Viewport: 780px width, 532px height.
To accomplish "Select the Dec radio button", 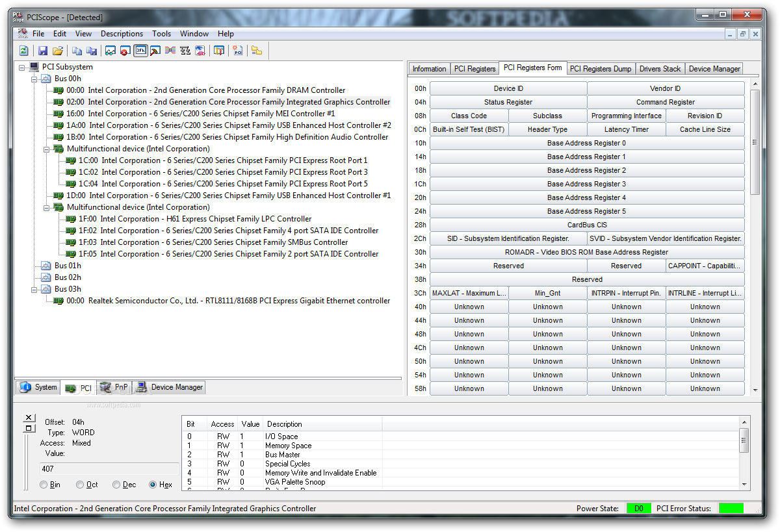I will pyautogui.click(x=116, y=485).
